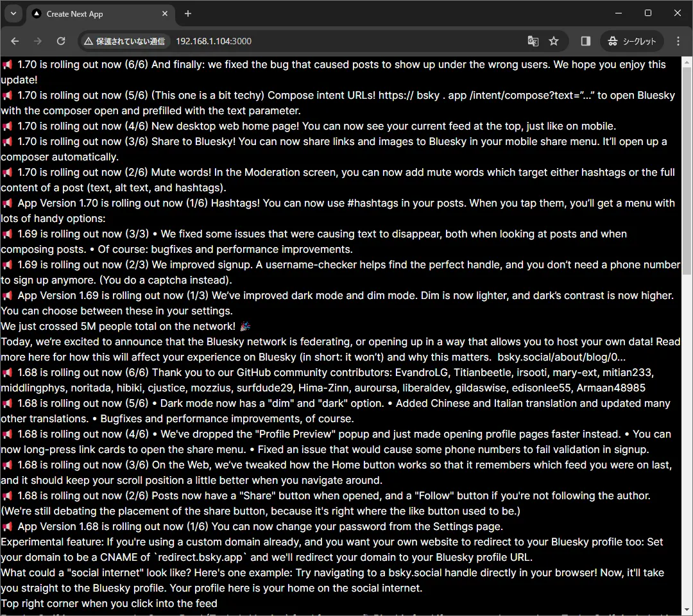Toggle the browser side panel
The image size is (693, 616).
pyautogui.click(x=586, y=41)
